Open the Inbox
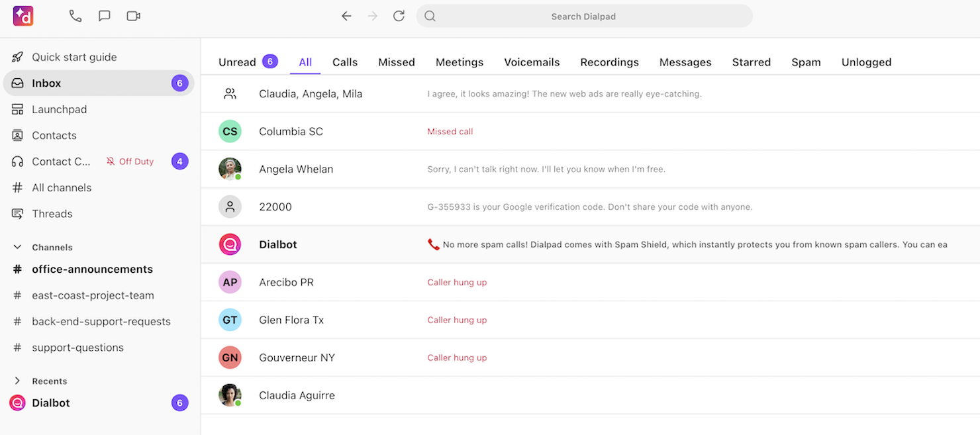 pos(45,83)
